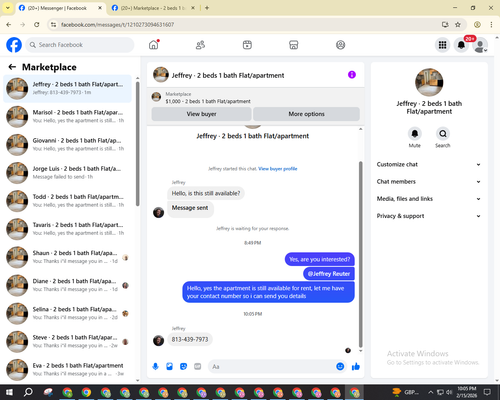
Task: Select the Jeffrey conversation in the list
Action: [68, 88]
